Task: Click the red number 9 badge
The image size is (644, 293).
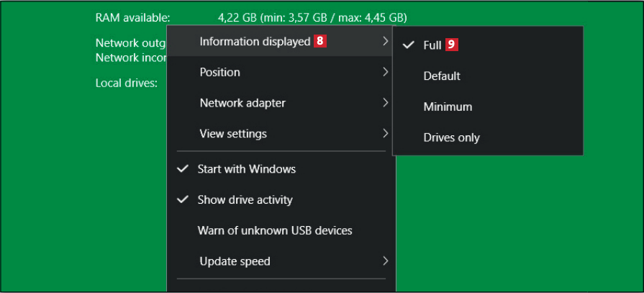Action: tap(451, 45)
